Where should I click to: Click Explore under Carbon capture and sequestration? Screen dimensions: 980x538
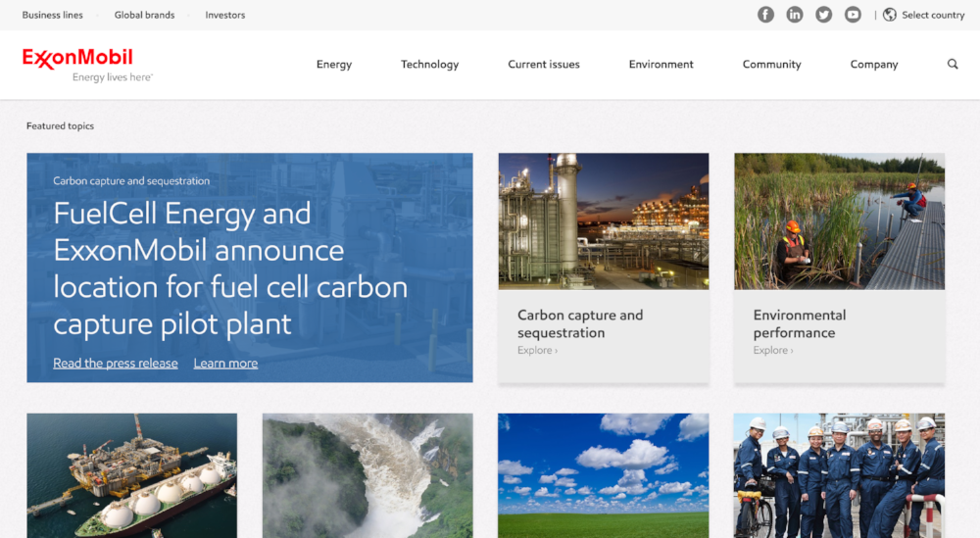coord(537,351)
